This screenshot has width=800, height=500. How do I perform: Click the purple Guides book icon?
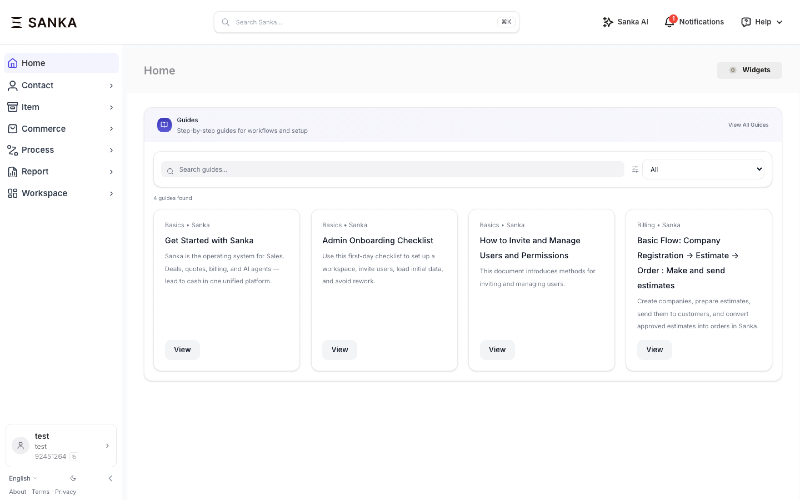tap(164, 124)
